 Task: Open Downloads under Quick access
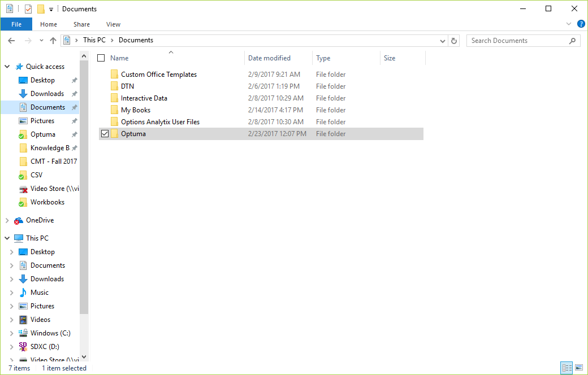(x=47, y=94)
